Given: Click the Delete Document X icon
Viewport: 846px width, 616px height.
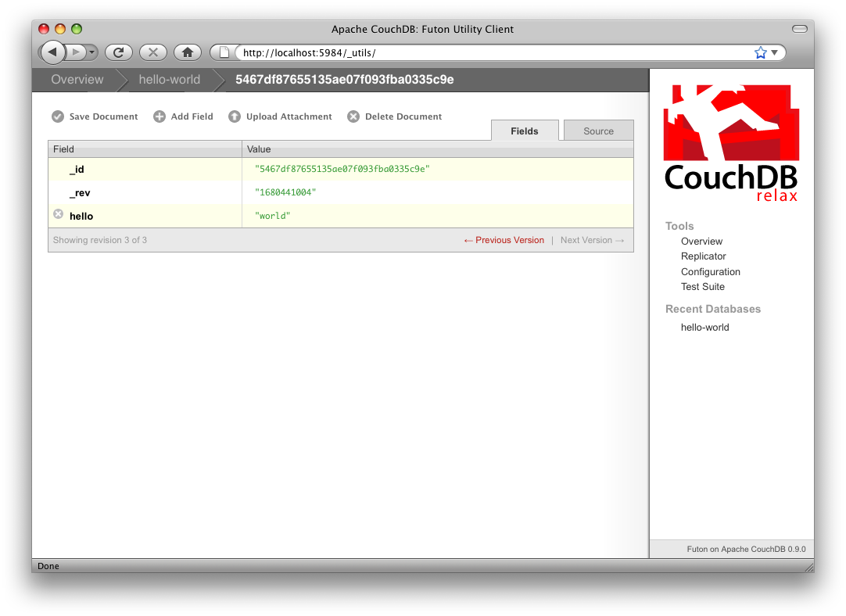Looking at the screenshot, I should pos(353,116).
